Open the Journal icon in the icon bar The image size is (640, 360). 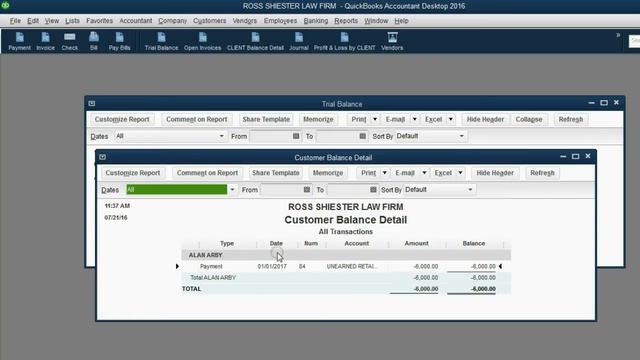[x=298, y=41]
